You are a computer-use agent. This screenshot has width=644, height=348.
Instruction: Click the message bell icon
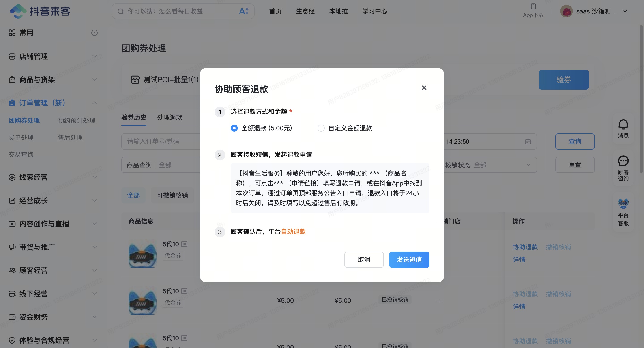point(623,124)
